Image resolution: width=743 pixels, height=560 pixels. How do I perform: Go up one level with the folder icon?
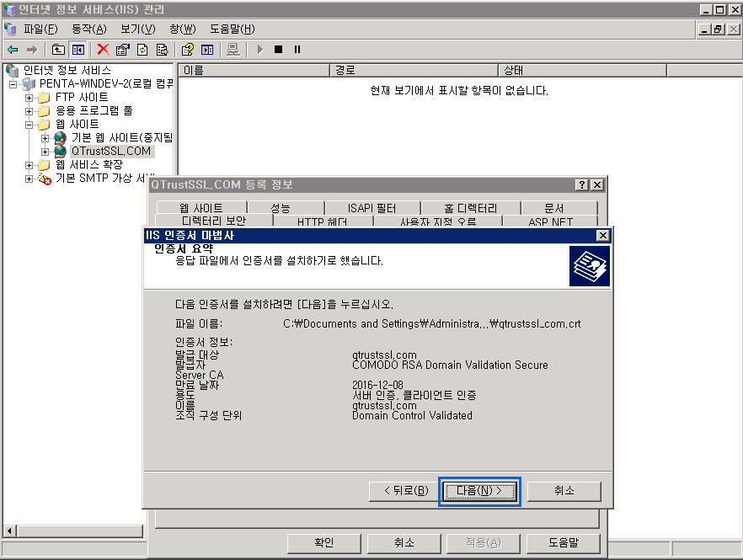(58, 50)
